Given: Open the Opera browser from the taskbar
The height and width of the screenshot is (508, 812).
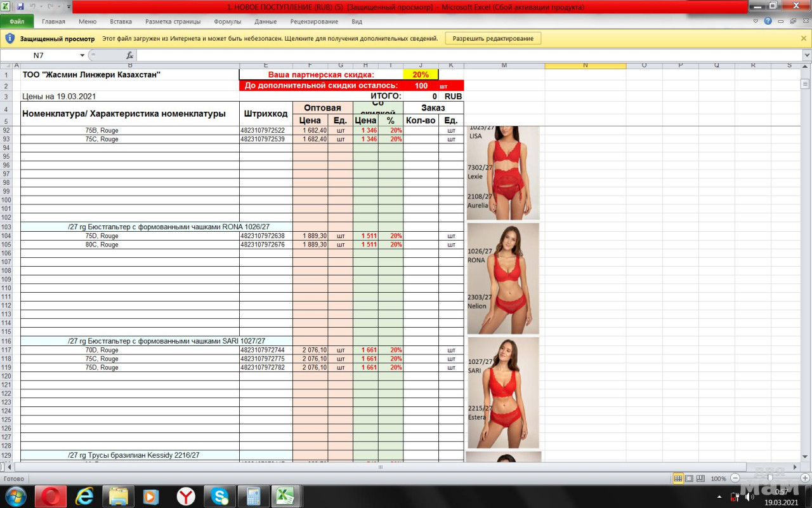Looking at the screenshot, I should click(50, 496).
